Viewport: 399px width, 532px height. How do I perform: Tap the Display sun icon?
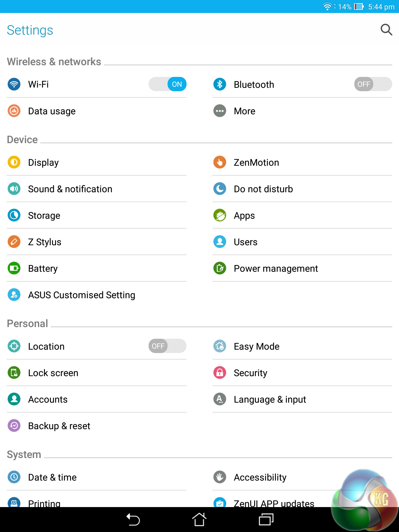[x=14, y=162]
